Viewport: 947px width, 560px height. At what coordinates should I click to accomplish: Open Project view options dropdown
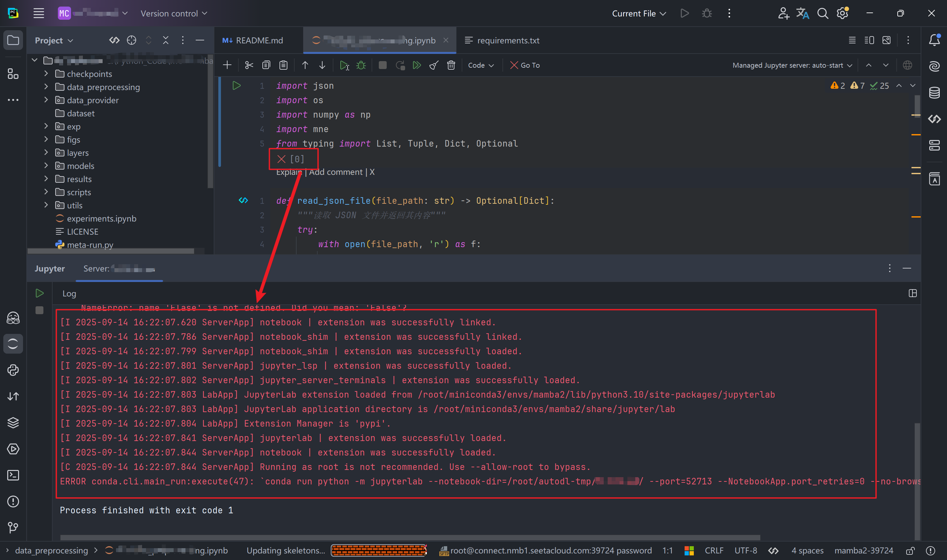[54, 40]
